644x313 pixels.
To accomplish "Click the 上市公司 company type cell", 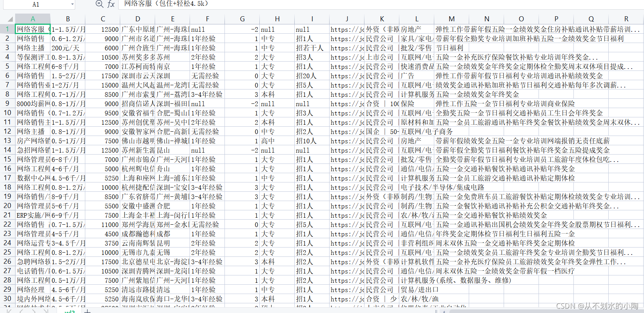I will point(382,57).
